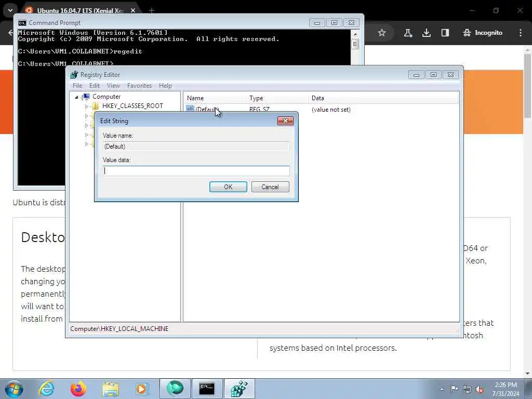
Task: Show hidden system tray icons
Action: 442,389
